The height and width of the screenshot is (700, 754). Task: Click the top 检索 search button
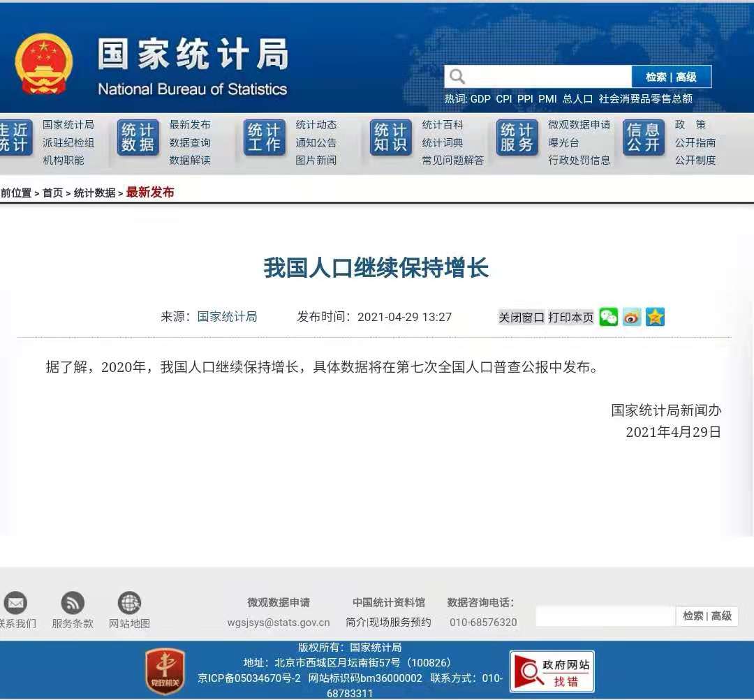coord(656,77)
